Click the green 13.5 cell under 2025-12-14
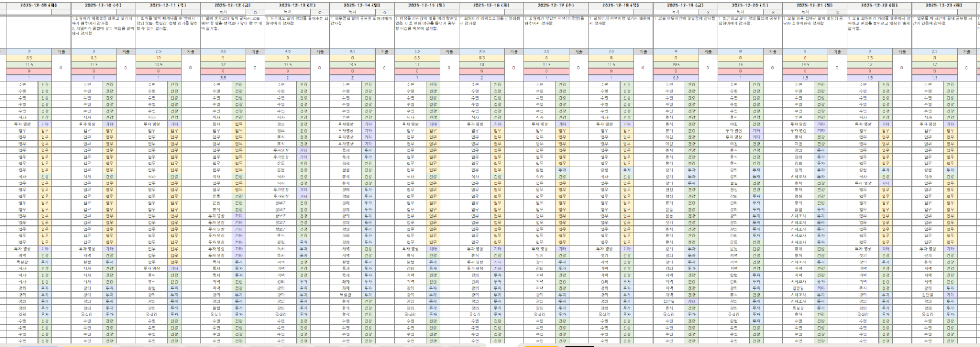 pyautogui.click(x=352, y=65)
